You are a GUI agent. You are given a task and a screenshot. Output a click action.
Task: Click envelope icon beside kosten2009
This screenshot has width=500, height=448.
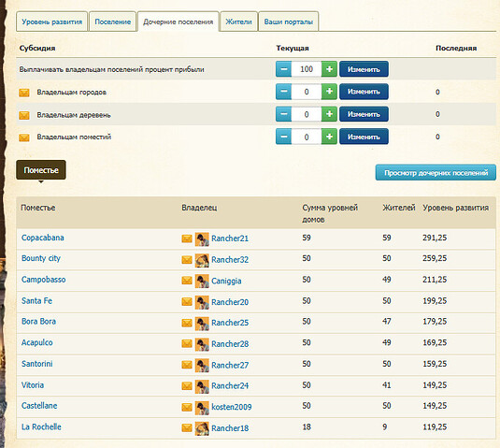coord(187,407)
